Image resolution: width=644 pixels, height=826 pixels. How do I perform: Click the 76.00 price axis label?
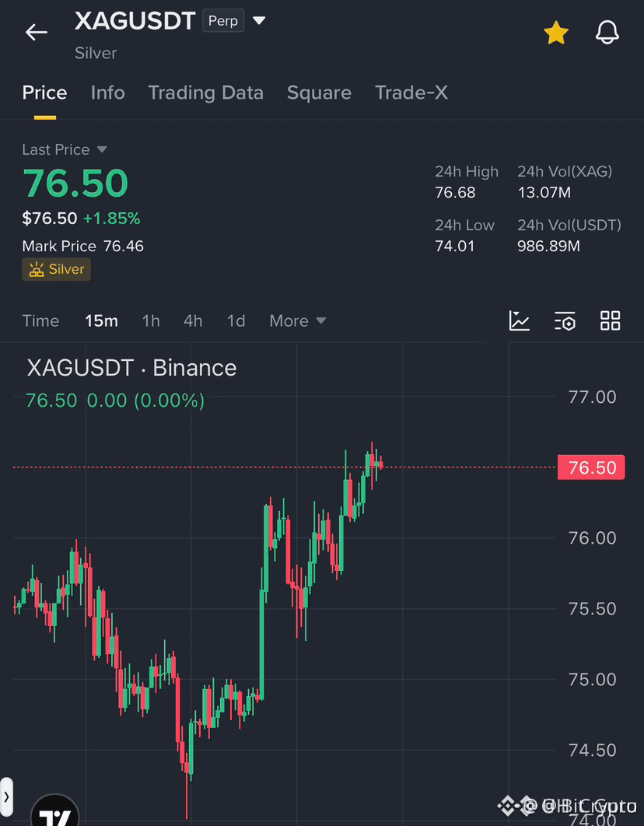(593, 538)
